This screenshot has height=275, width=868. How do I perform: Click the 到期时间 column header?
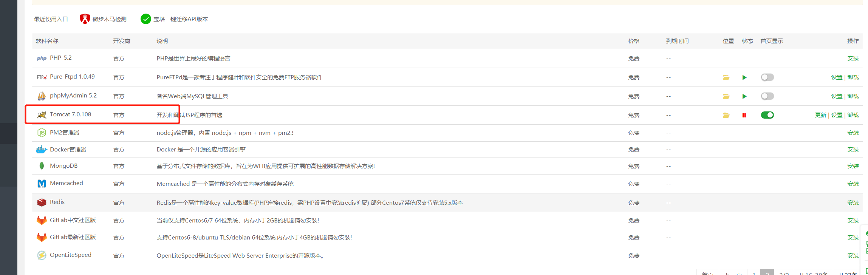[x=677, y=41]
